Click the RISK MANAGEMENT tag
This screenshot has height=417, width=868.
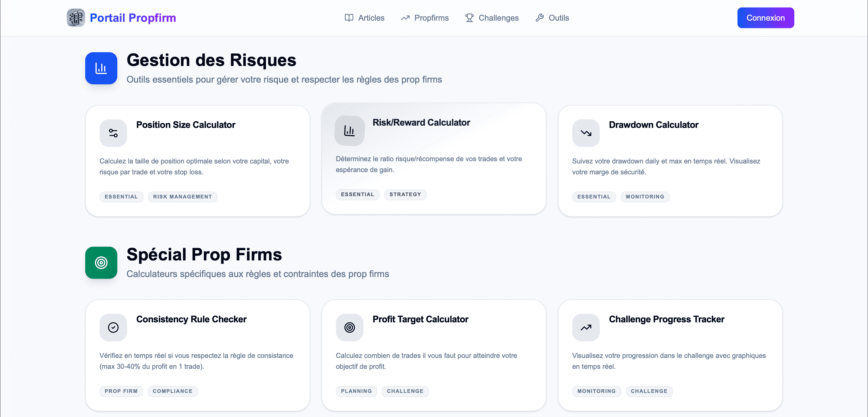coord(182,197)
